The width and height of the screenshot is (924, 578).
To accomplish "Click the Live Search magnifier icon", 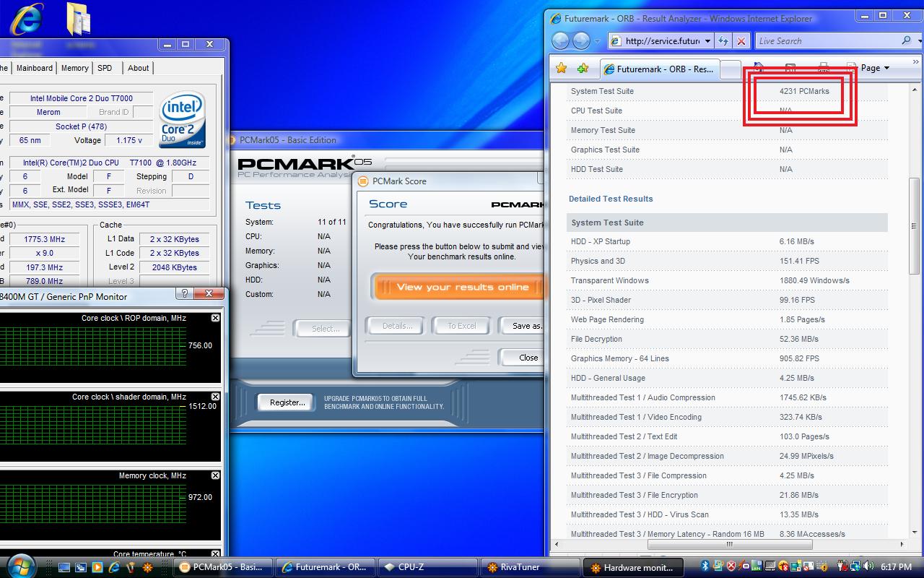I will point(907,40).
